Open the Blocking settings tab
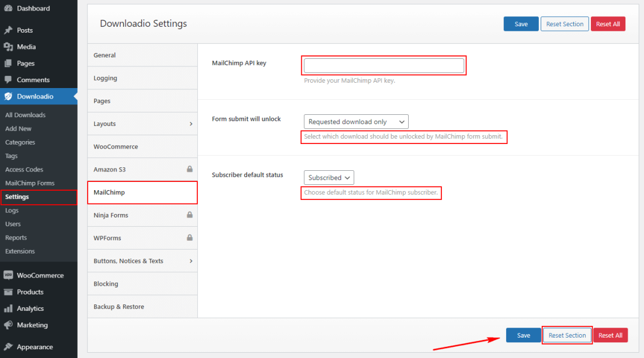Image resolution: width=644 pixels, height=358 pixels. pos(142,284)
